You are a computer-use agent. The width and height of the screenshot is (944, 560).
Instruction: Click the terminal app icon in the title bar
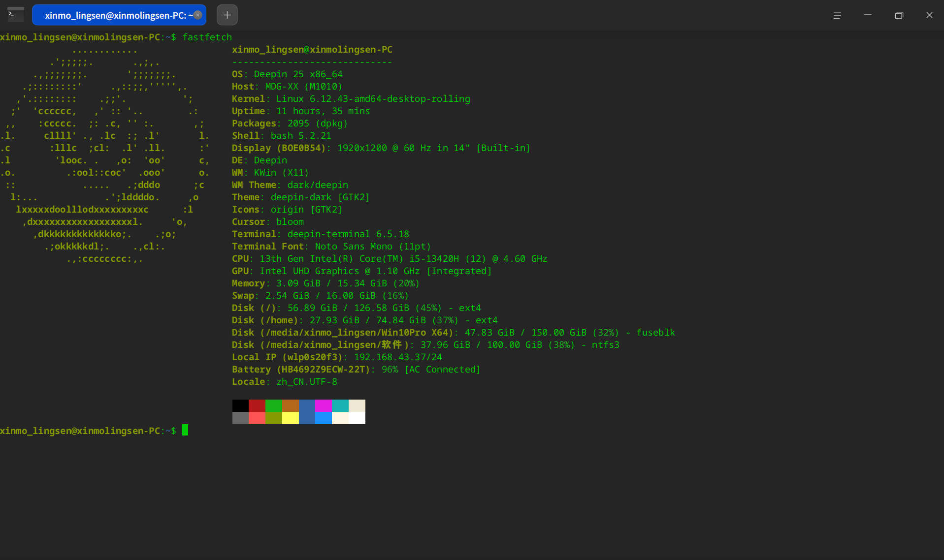(x=15, y=15)
